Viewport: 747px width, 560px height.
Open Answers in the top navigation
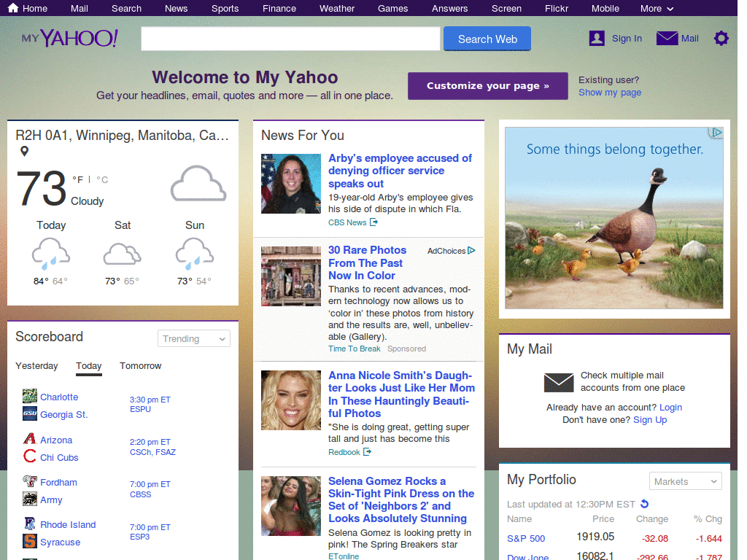pyautogui.click(x=449, y=9)
